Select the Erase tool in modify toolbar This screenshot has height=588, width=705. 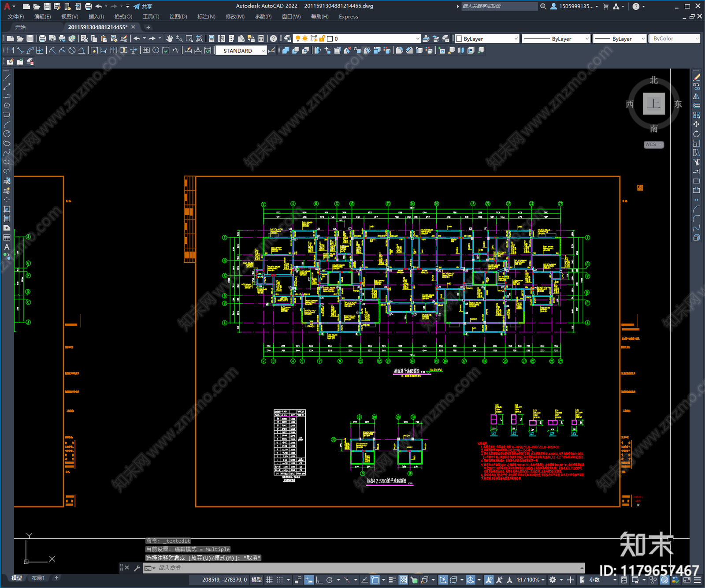[x=696, y=77]
